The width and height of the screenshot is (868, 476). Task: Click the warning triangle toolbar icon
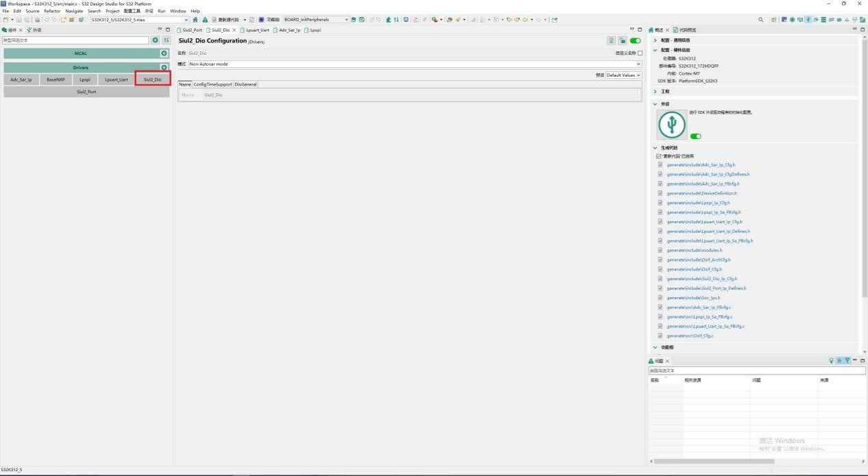[204, 20]
